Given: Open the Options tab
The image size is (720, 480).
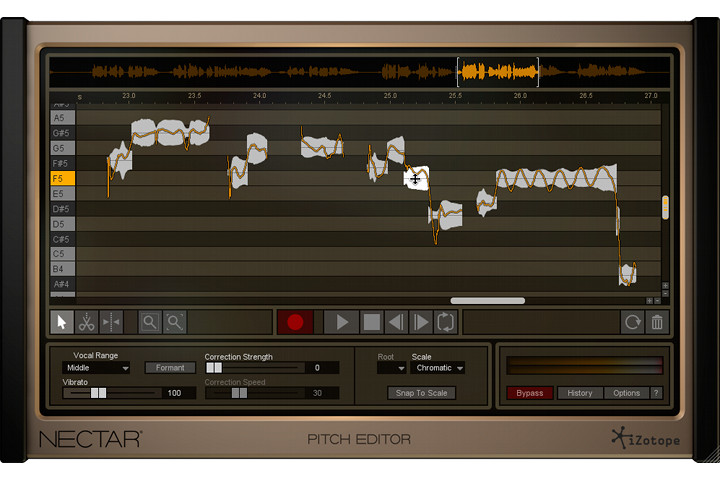Looking at the screenshot, I should pyautogui.click(x=627, y=393).
